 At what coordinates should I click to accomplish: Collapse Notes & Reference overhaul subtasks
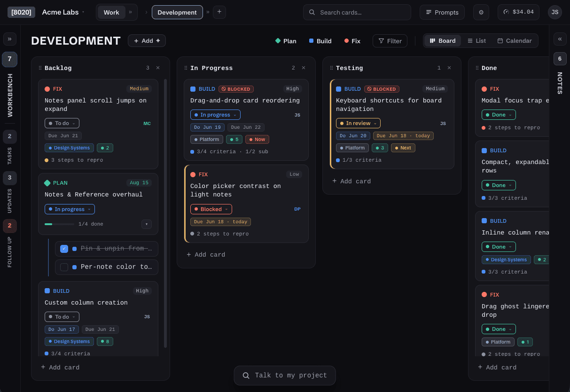147,224
